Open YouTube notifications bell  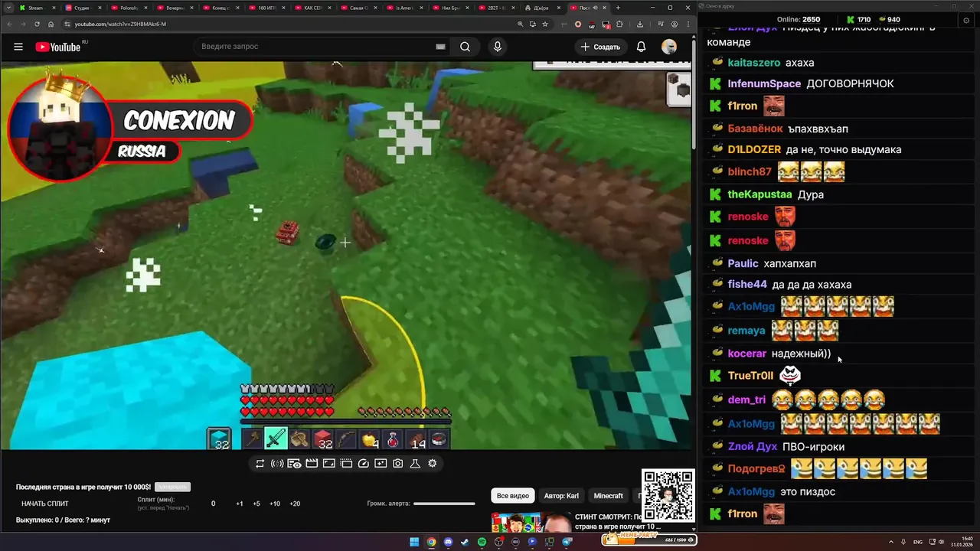tap(642, 47)
